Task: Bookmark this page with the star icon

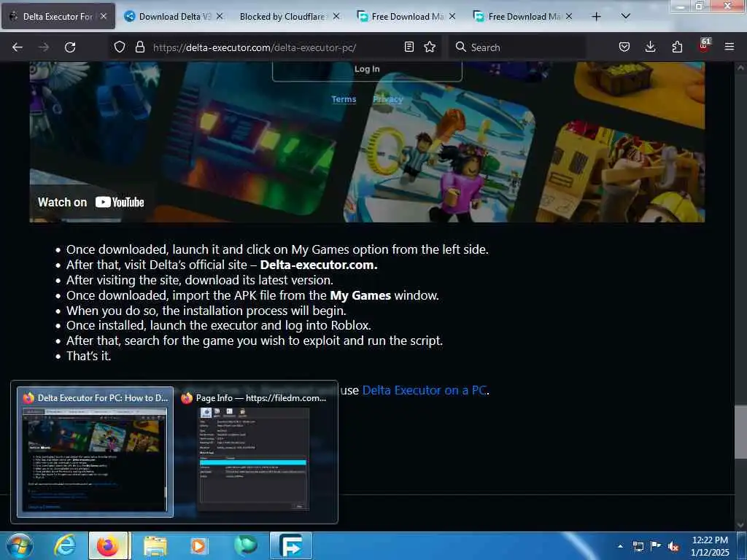Action: click(x=430, y=47)
